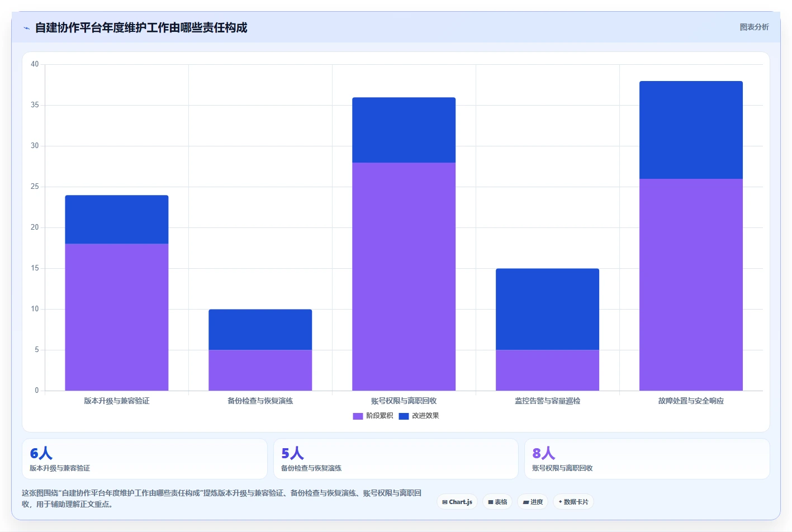Click the blue segment of 监控告警与容量巡检 bar
The image size is (792, 532).
tap(548, 309)
